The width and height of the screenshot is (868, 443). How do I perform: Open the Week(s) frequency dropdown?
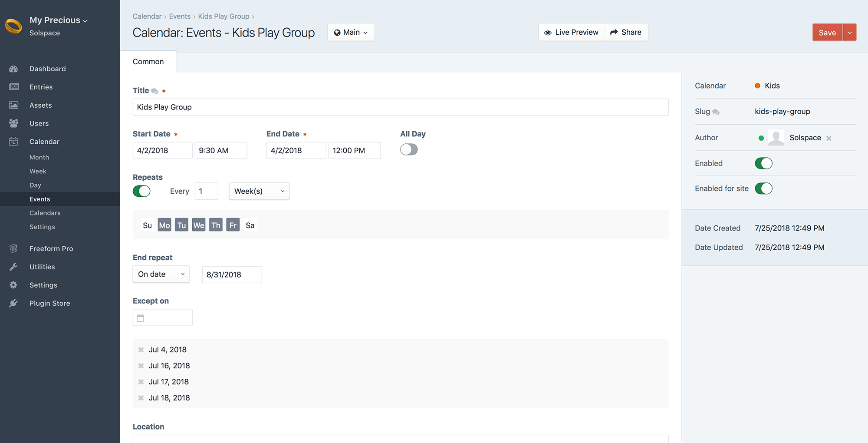pyautogui.click(x=259, y=191)
